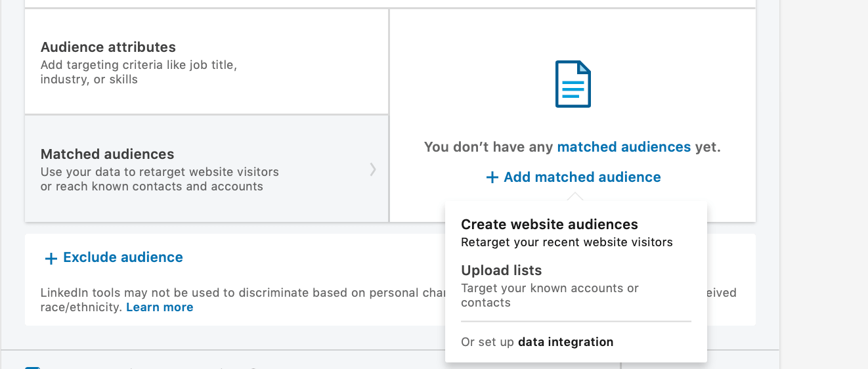Click the plus icon beside Add matched audience
This screenshot has width=868, height=369.
coord(492,177)
